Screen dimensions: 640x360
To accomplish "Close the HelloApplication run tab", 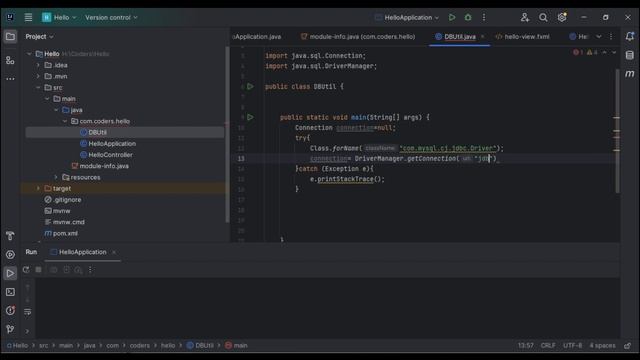I will click(x=114, y=252).
